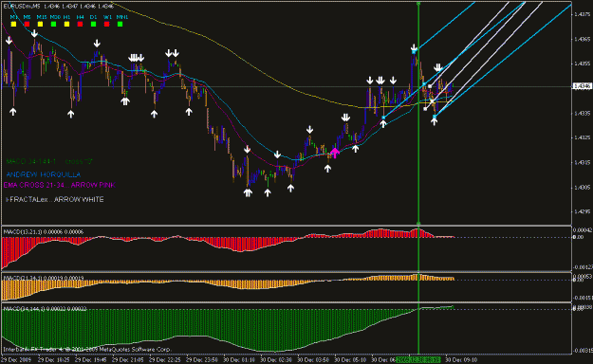Click the 30 Dec 09:10 time axis label

pyautogui.click(x=461, y=360)
